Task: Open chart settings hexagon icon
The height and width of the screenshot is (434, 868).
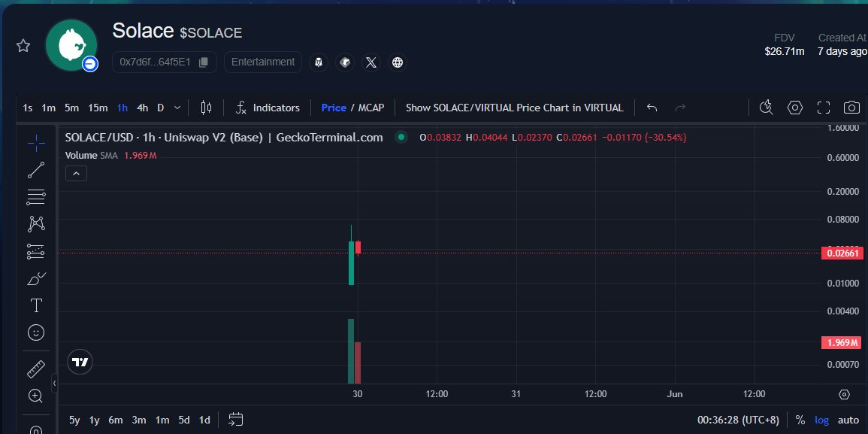Action: pyautogui.click(x=795, y=108)
